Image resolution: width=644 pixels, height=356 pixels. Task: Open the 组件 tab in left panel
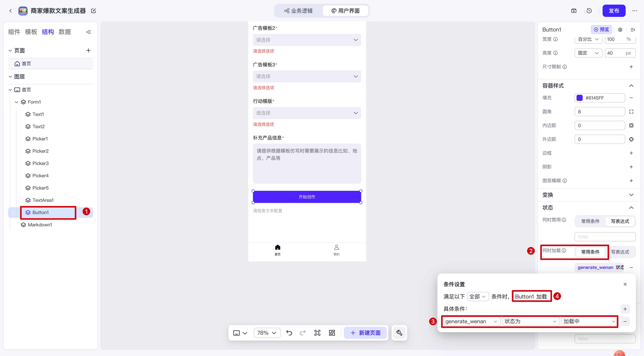point(14,32)
